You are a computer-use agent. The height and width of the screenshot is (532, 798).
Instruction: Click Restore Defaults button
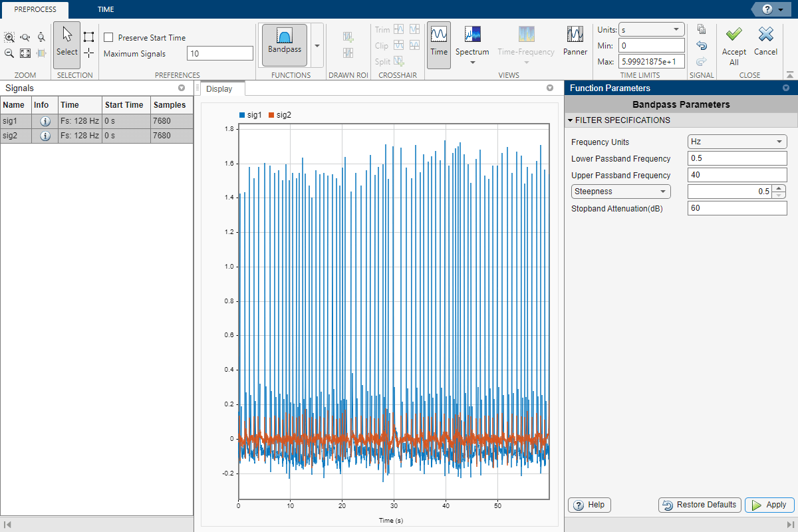click(x=700, y=505)
